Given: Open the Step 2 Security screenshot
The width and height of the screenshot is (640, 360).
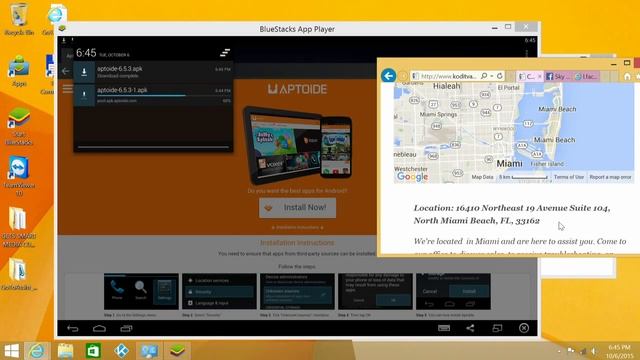Looking at the screenshot, I should (219, 291).
